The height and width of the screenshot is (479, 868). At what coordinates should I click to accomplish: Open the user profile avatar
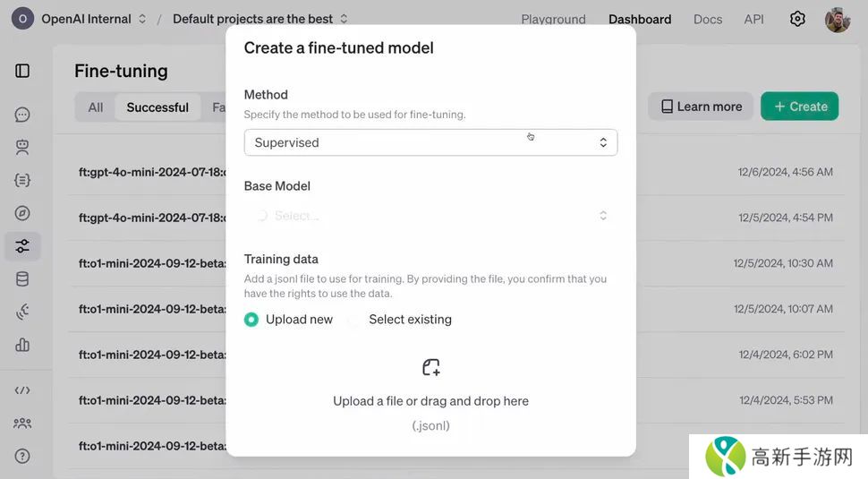[838, 19]
